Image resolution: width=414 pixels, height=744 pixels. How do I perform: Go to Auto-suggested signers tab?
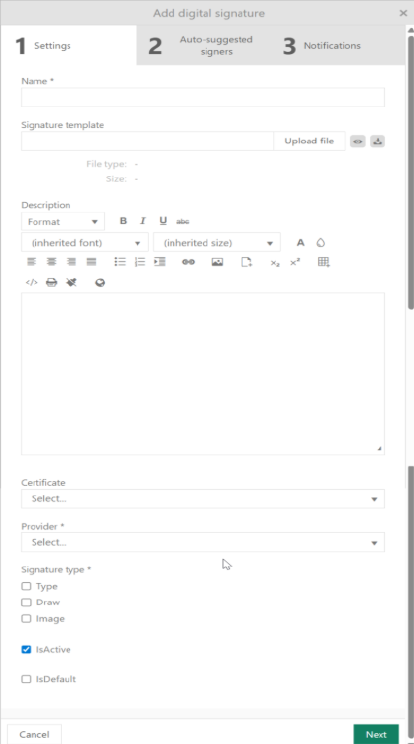pyautogui.click(x=204, y=46)
